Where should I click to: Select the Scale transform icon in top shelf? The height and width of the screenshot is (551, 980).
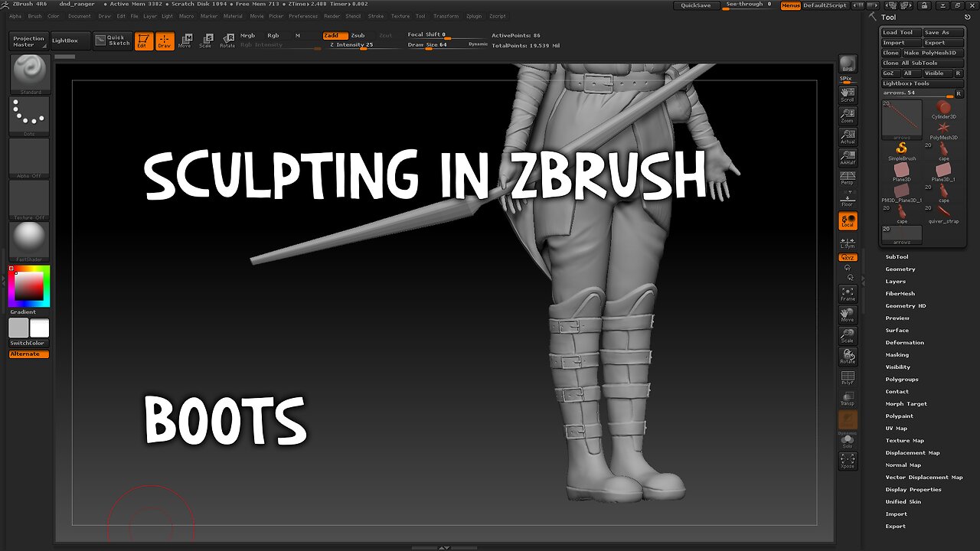tap(205, 41)
